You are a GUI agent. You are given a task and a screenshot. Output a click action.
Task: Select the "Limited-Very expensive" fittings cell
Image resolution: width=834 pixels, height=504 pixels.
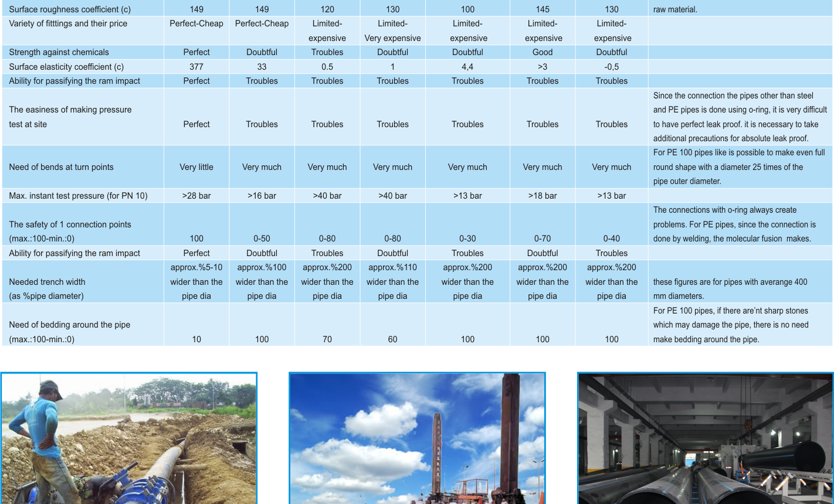point(392,31)
